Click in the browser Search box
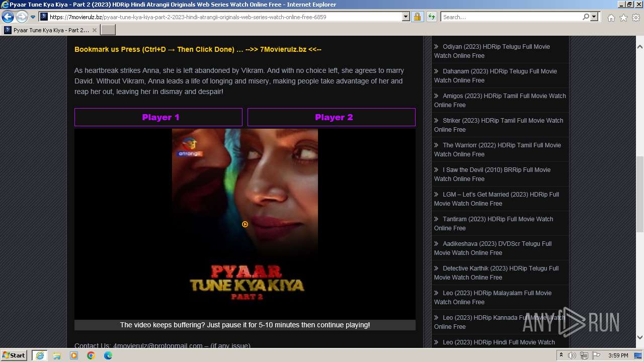 (511, 17)
